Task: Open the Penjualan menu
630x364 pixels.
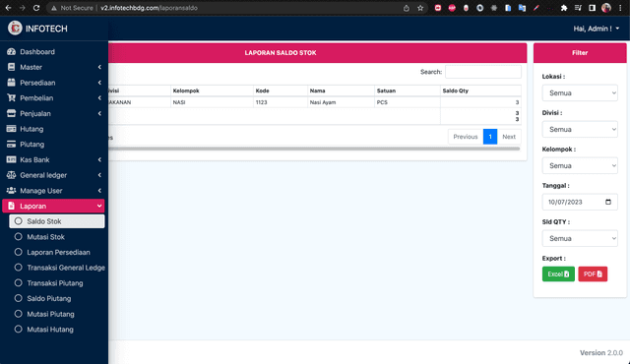Action: coord(53,113)
